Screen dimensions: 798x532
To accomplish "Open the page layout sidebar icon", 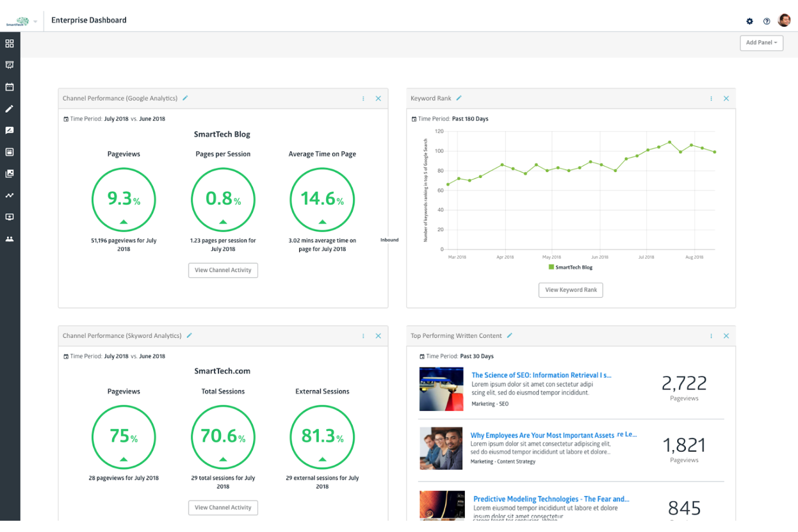I will (10, 152).
